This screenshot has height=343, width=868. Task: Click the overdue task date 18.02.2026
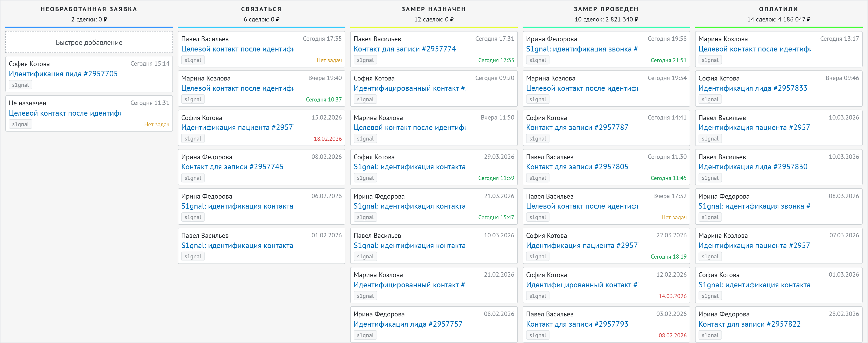tap(328, 139)
